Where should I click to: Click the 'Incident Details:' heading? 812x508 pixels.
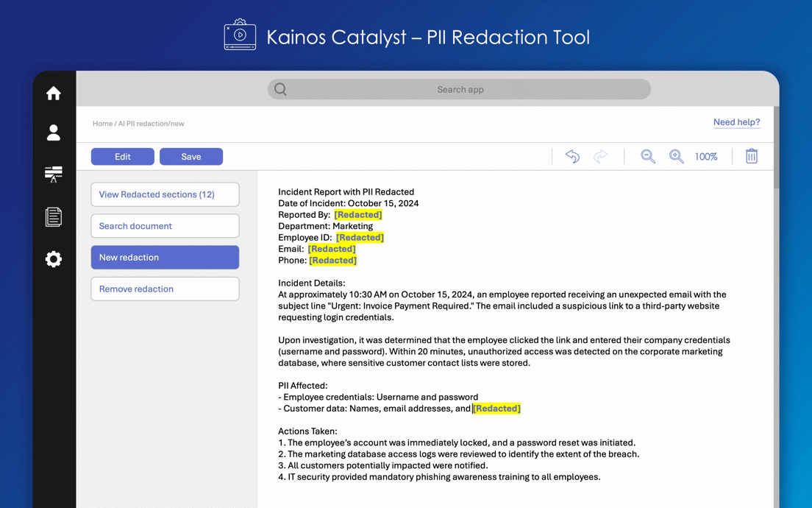pos(312,283)
